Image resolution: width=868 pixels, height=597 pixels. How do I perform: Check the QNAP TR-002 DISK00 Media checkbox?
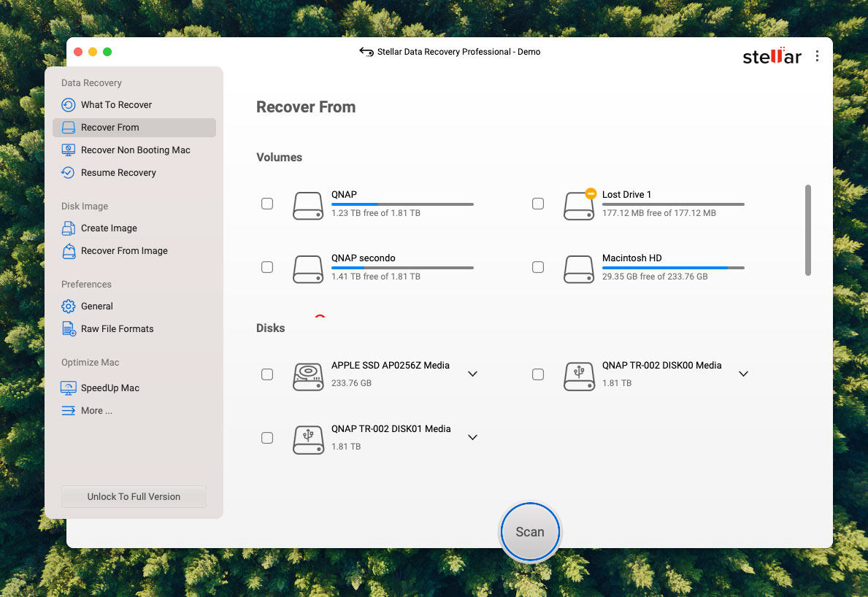pos(537,374)
